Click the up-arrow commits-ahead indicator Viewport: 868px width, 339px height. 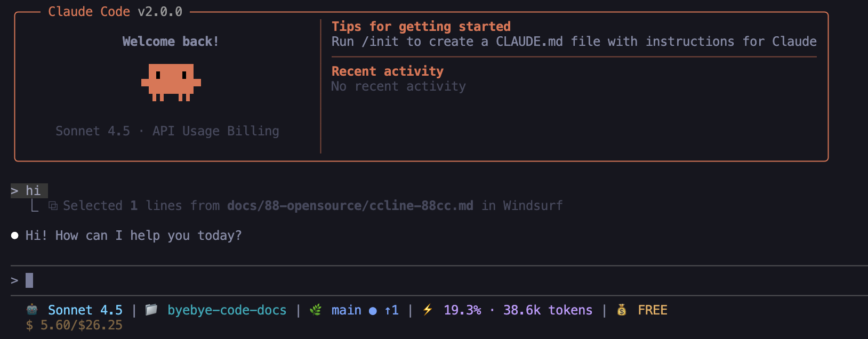click(x=391, y=310)
